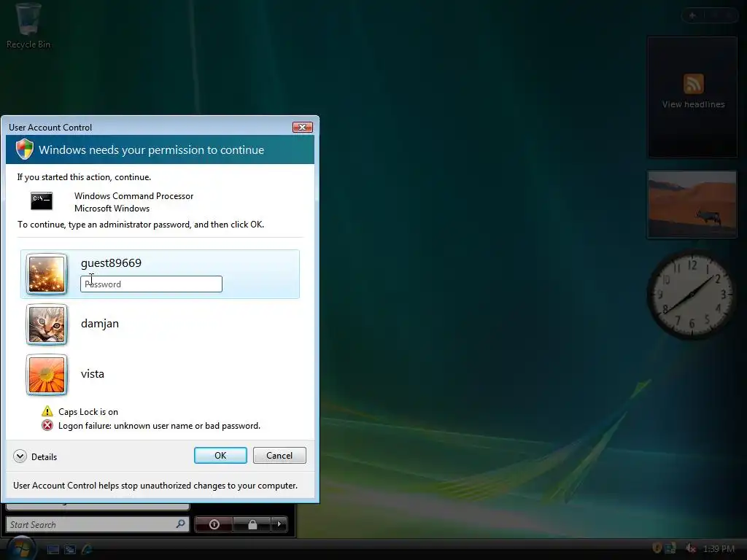This screenshot has width=747, height=560.
Task: Close the User Account Control dialog
Action: (x=302, y=127)
